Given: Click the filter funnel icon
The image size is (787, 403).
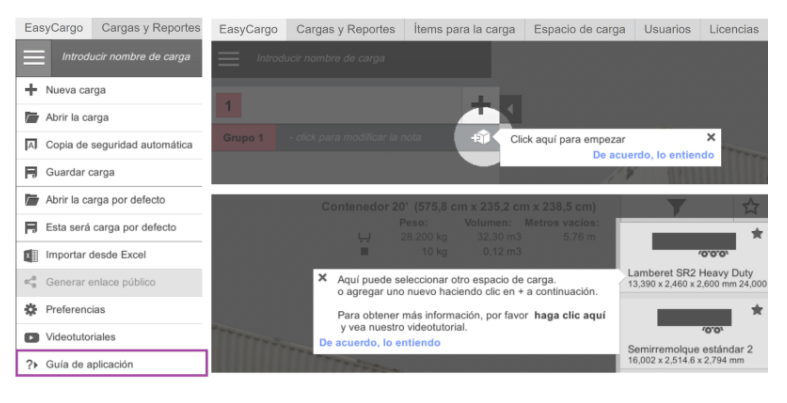Looking at the screenshot, I should 676,207.
